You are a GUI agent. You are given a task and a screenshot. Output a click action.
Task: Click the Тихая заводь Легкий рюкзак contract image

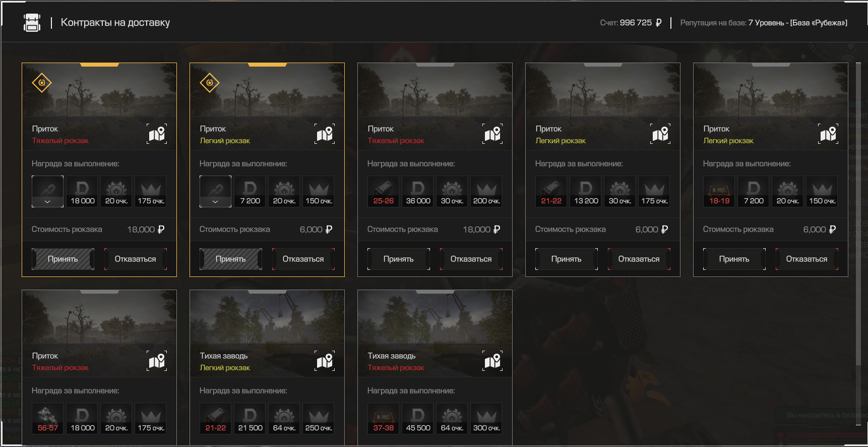[267, 317]
